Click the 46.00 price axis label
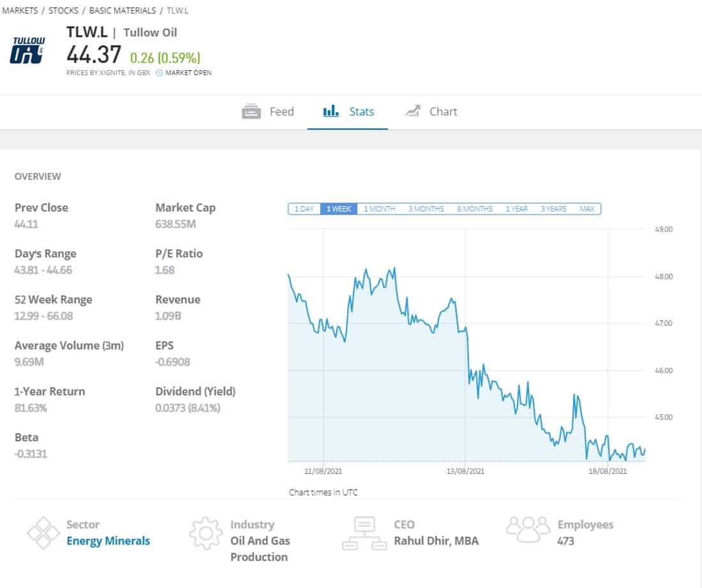This screenshot has width=702, height=588. [x=664, y=371]
